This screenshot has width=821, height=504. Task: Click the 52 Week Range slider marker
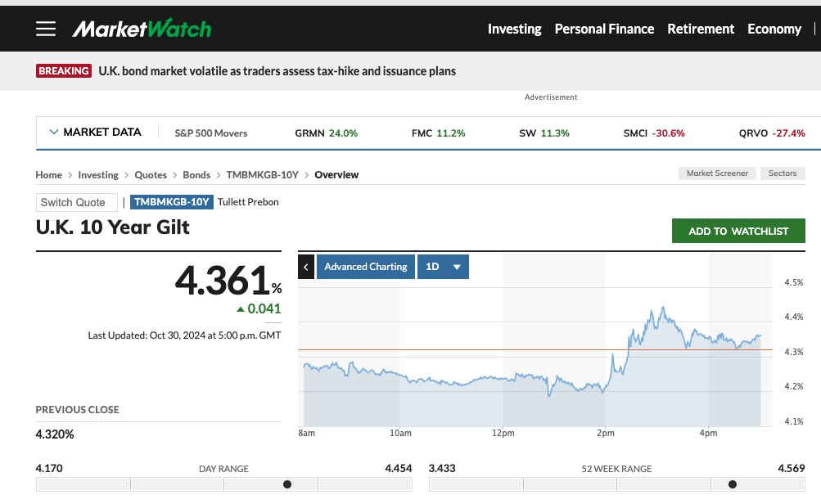click(733, 484)
